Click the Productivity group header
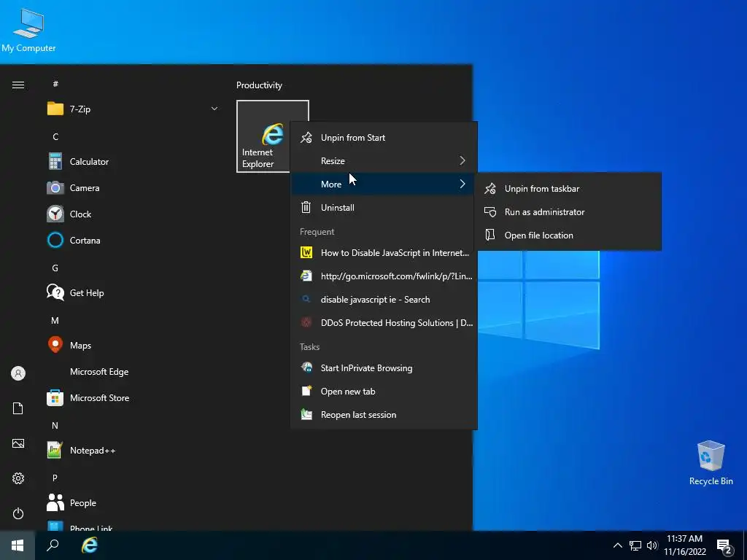747x560 pixels. [259, 85]
